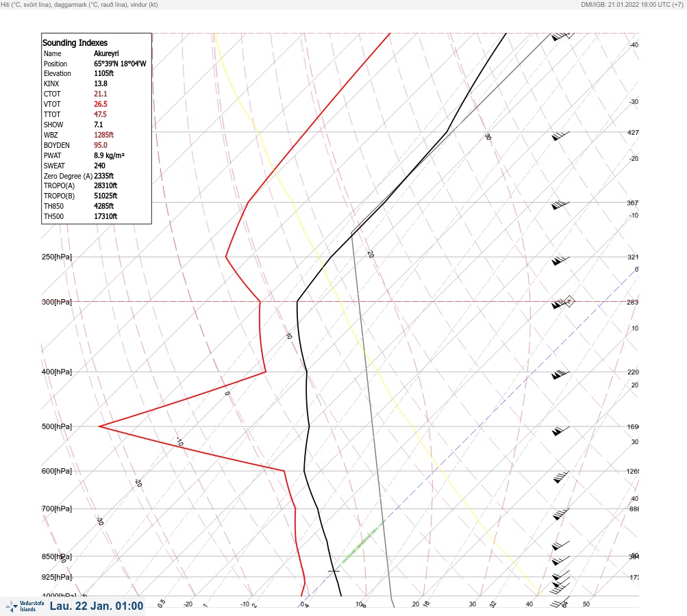Click the PWAT value 8.9 kg/m²
This screenshot has height=616, width=687.
[109, 155]
